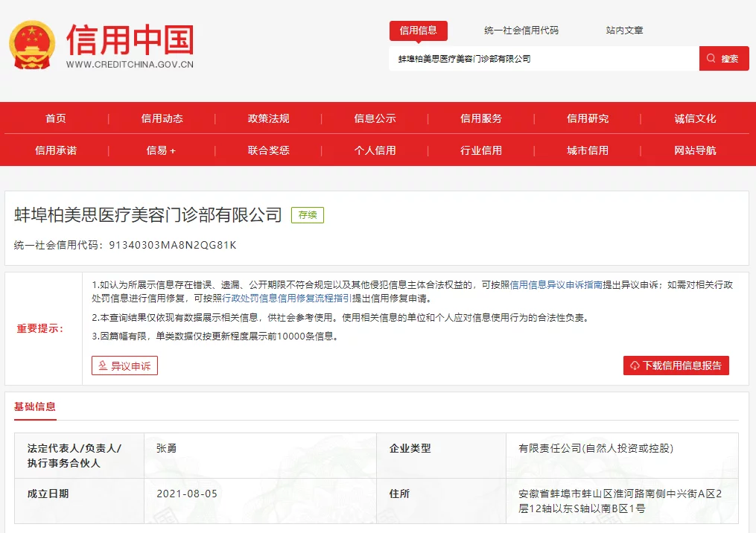The height and width of the screenshot is (533, 756).
Task: Click the green 存续 status badge
Action: (308, 215)
